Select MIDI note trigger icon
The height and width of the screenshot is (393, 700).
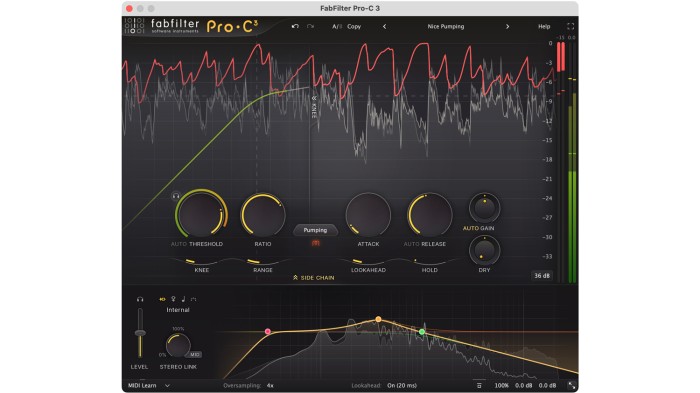click(183, 299)
